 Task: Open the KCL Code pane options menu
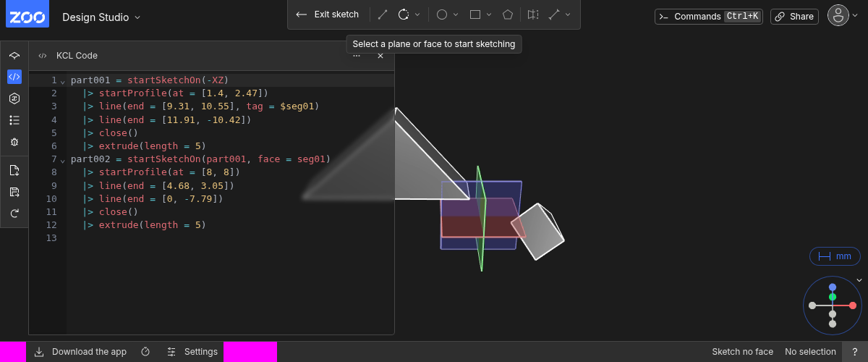[357, 56]
